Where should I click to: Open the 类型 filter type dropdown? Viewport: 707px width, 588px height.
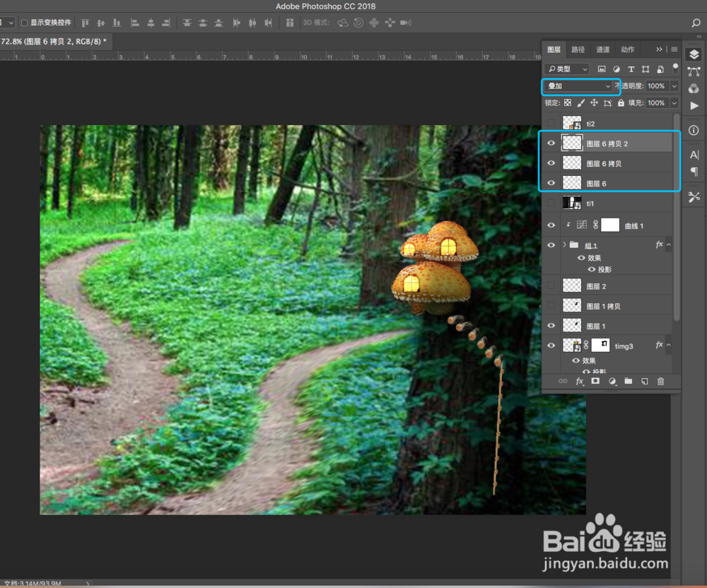tap(567, 69)
